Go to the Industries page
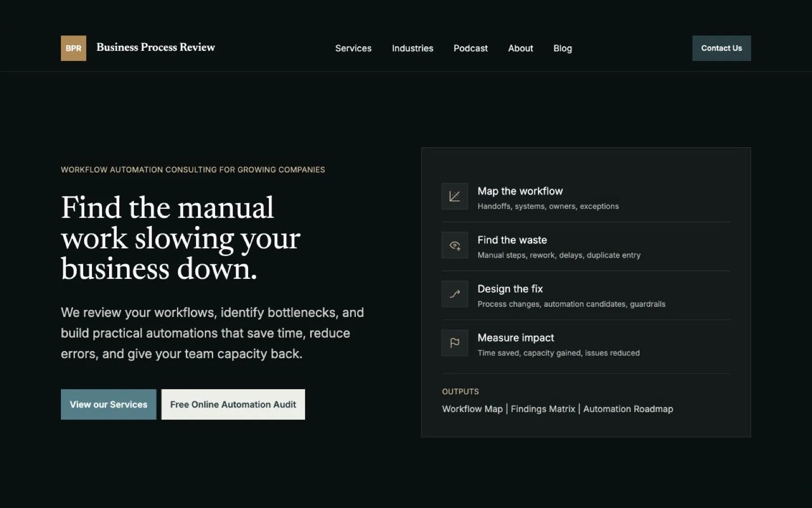812x508 pixels. click(x=413, y=48)
